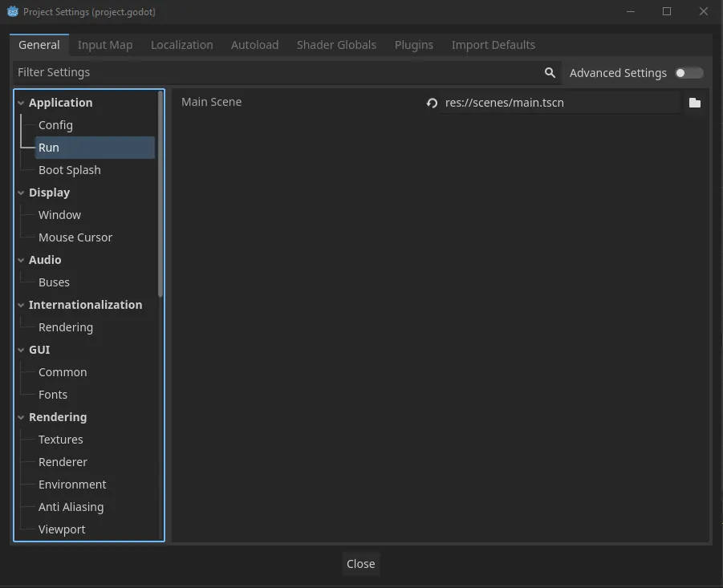Click the Godot icon in the title bar
The width and height of the screenshot is (723, 588).
(x=12, y=11)
